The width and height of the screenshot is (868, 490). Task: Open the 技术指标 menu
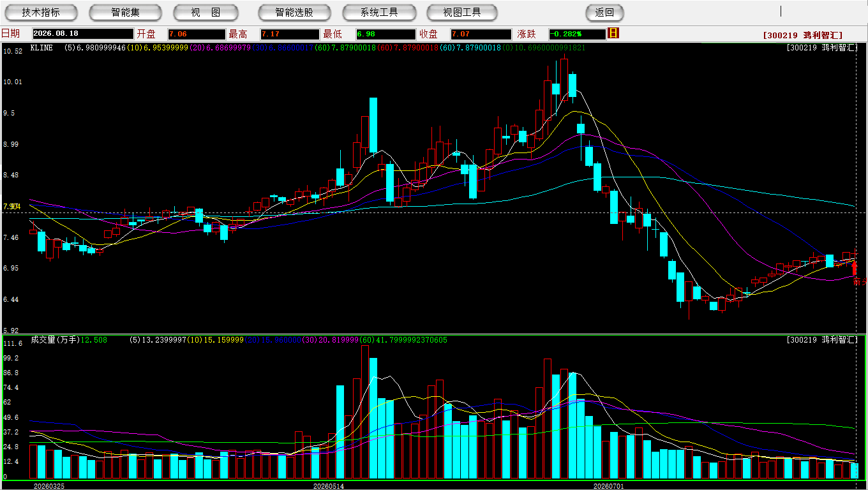click(41, 12)
